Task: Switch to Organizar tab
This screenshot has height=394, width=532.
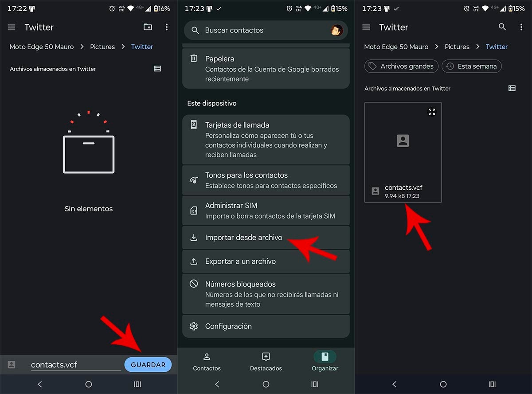Action: [x=325, y=362]
